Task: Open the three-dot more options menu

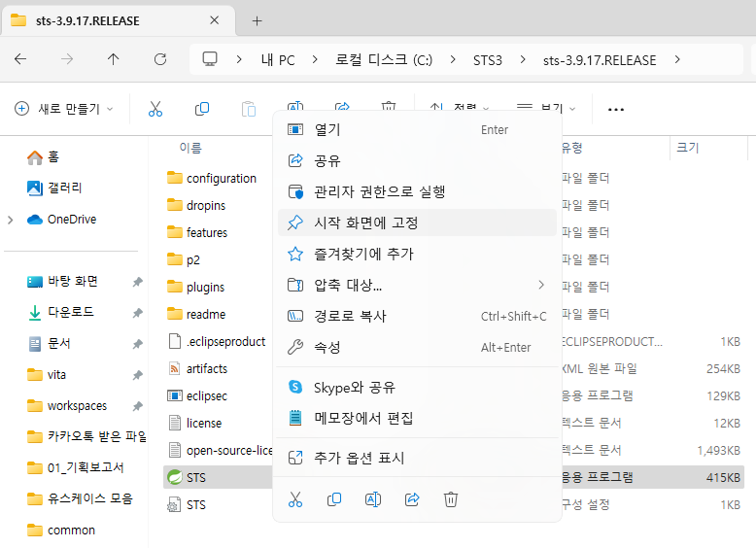Action: coord(616,110)
